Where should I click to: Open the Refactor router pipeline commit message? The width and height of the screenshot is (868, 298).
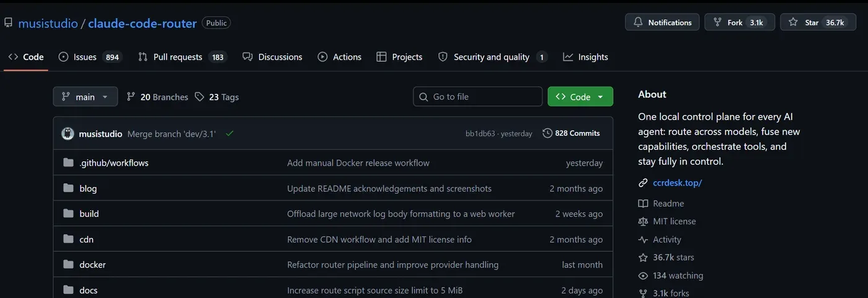coord(392,265)
